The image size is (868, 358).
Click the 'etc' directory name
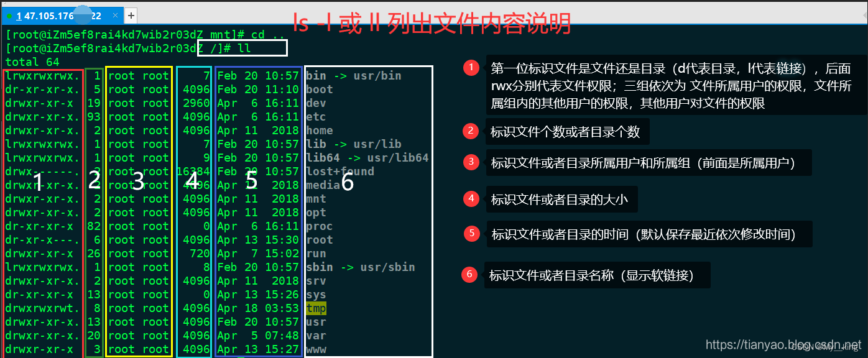316,117
